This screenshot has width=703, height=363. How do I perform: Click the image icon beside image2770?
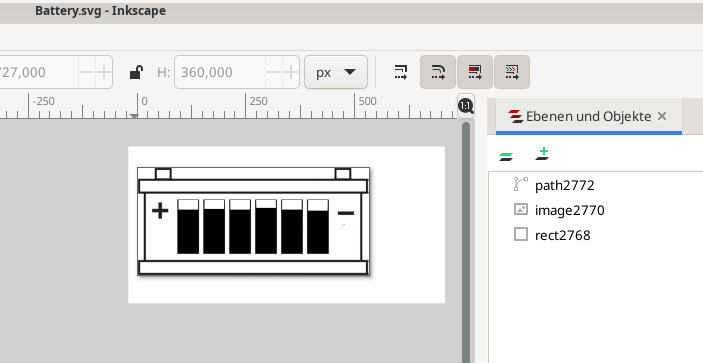521,209
